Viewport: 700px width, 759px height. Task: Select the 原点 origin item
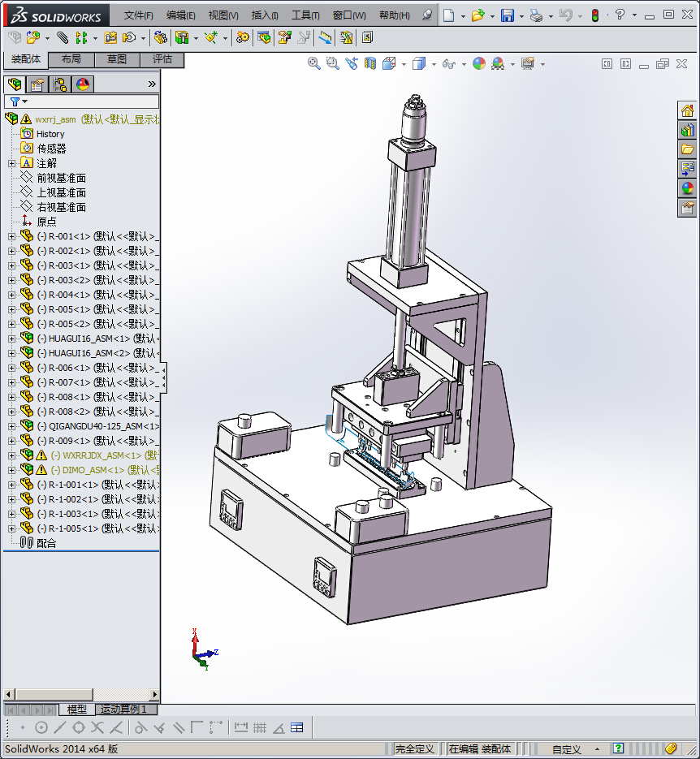46,222
